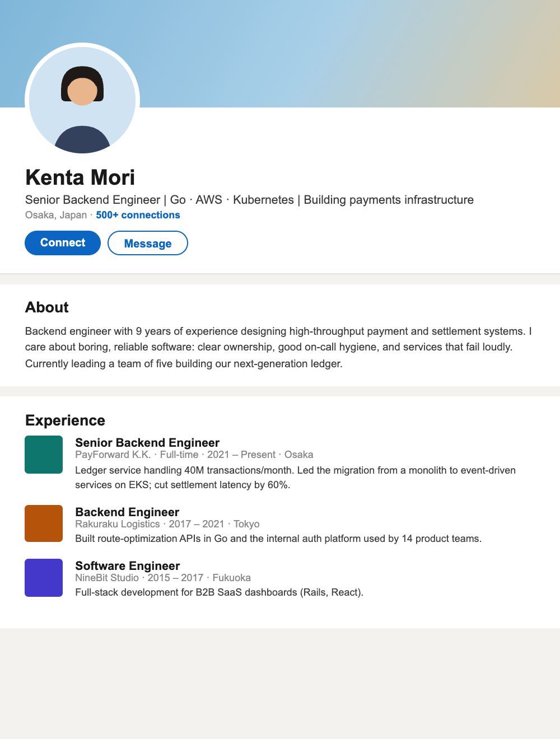560x739 pixels.
Task: Click the Kenta Mori profile name
Action: point(80,177)
